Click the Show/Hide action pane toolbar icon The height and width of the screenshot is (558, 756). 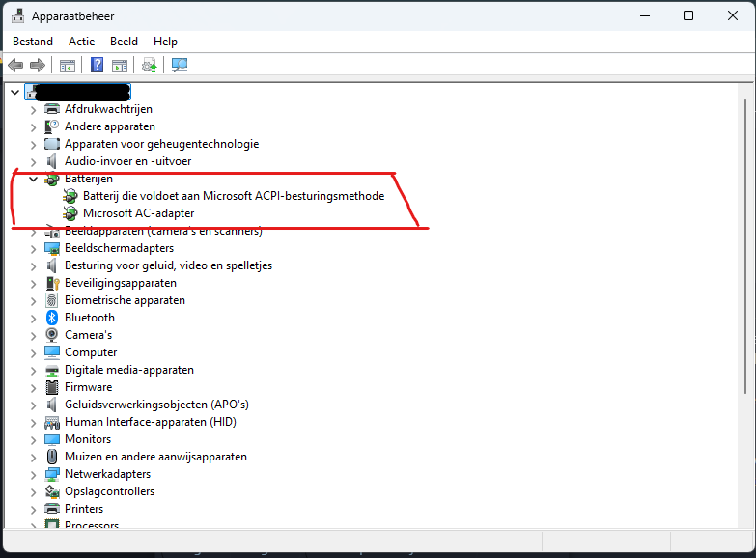[x=120, y=65]
